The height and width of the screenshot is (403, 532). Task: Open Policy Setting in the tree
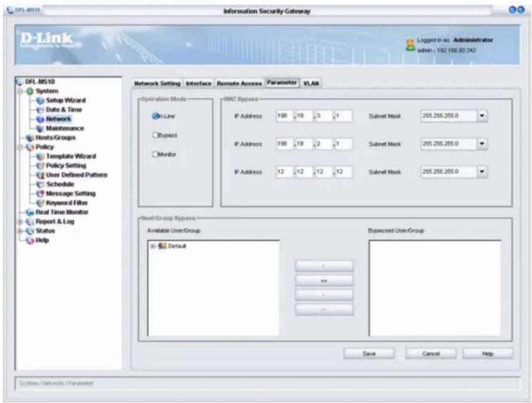tap(66, 166)
